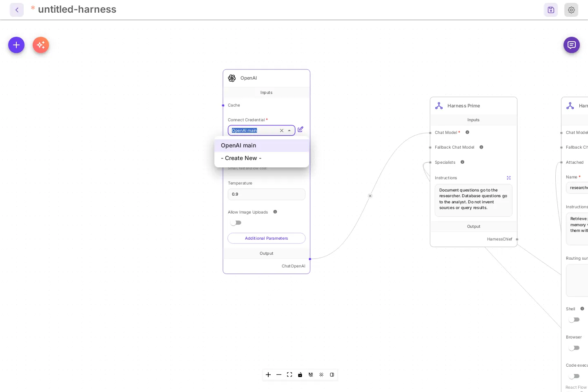
Task: Collapse the Connect Credential dropdown arrow
Action: [290, 131]
